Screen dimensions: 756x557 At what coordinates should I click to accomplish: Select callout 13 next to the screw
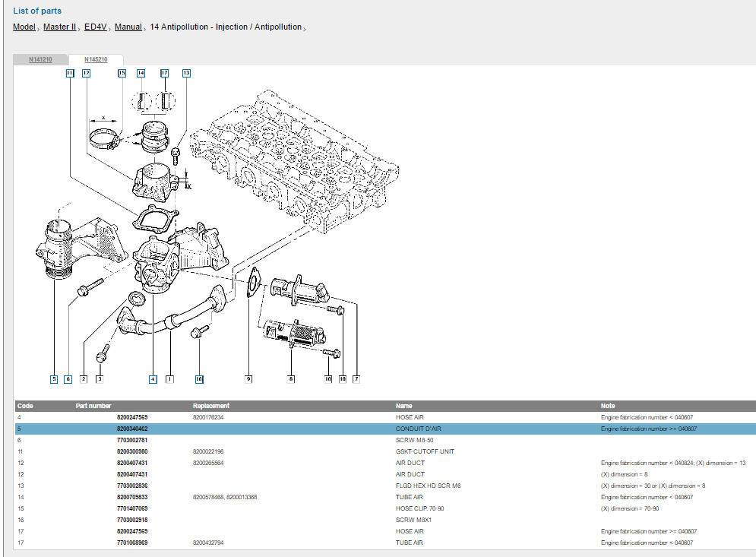[x=186, y=74]
